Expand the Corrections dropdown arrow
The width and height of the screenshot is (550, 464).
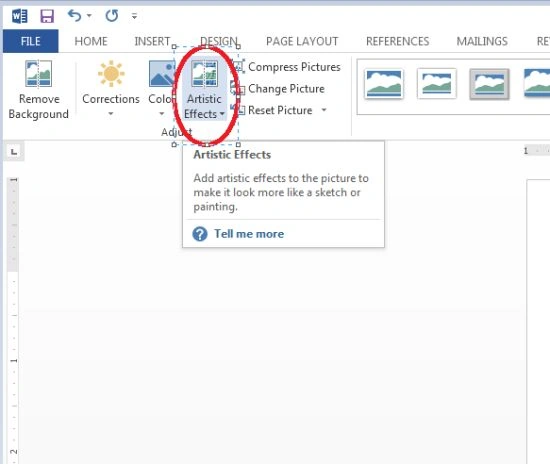coord(111,114)
